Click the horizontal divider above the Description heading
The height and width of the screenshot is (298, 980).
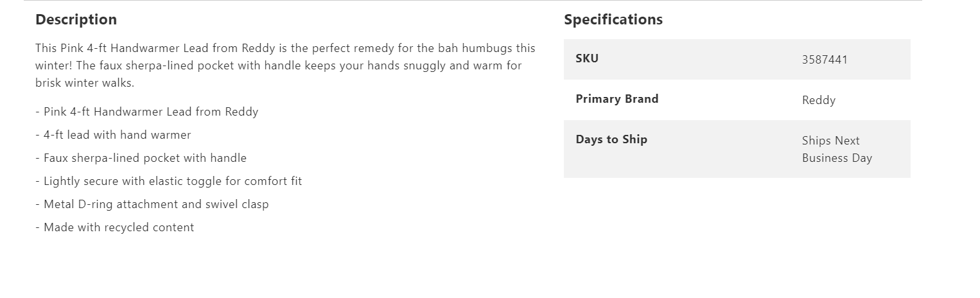click(x=472, y=1)
